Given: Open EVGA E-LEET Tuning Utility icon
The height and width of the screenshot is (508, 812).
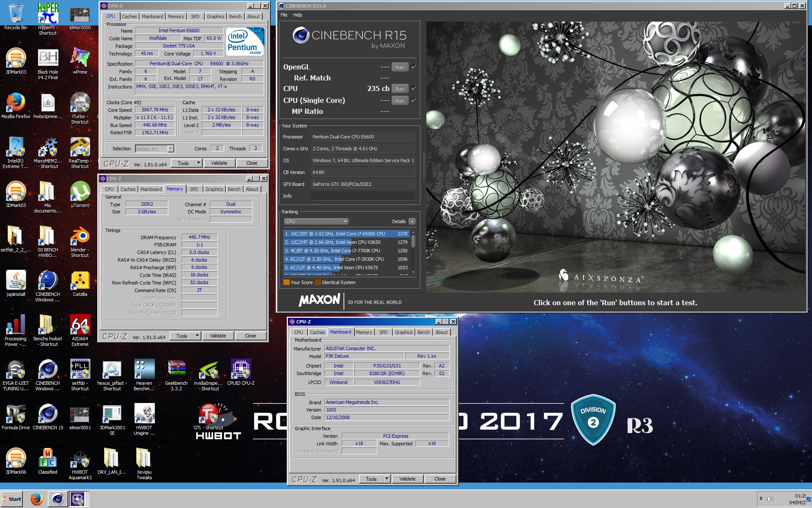Looking at the screenshot, I should 16,375.
